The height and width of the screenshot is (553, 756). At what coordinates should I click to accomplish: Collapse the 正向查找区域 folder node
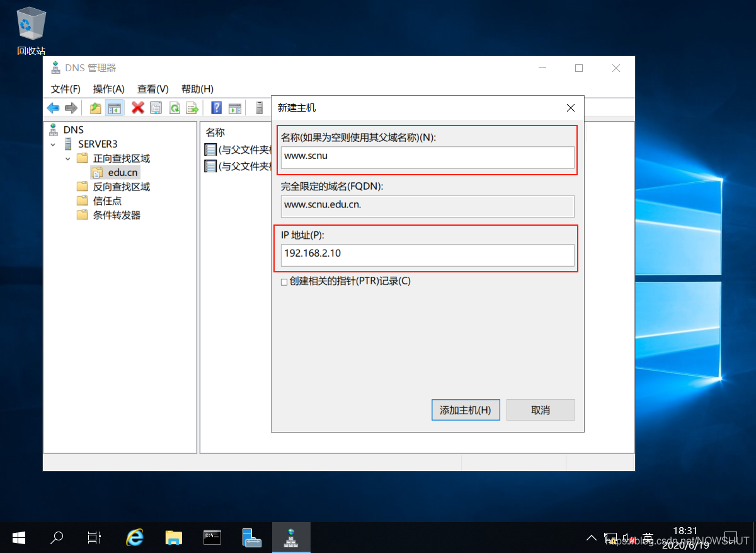(68, 159)
